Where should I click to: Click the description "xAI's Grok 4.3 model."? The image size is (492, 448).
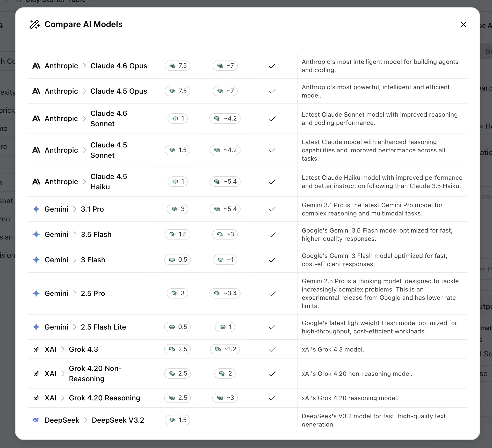pos(333,349)
